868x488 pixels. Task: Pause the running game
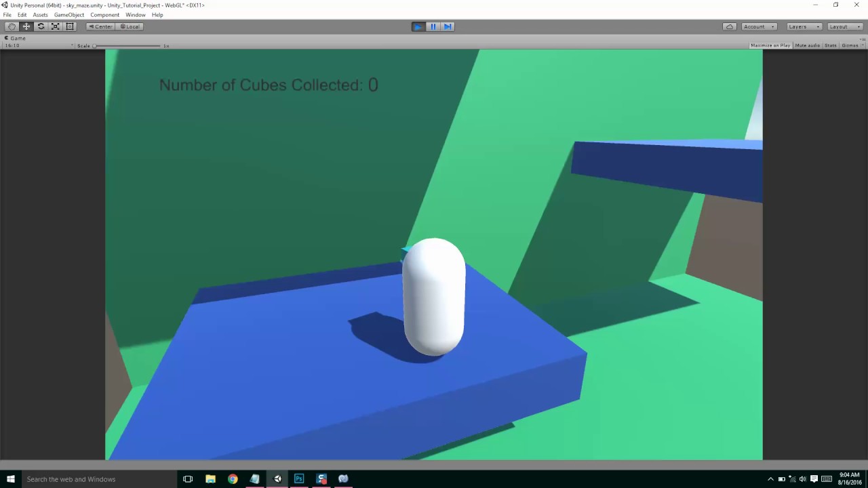[x=433, y=26]
